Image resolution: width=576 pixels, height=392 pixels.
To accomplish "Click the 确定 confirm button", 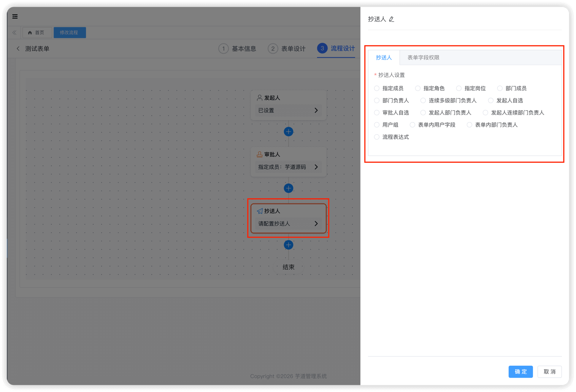I will click(x=520, y=372).
